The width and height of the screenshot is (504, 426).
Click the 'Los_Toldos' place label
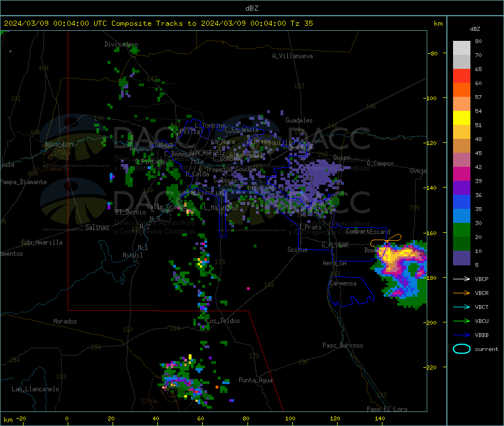coord(223,321)
